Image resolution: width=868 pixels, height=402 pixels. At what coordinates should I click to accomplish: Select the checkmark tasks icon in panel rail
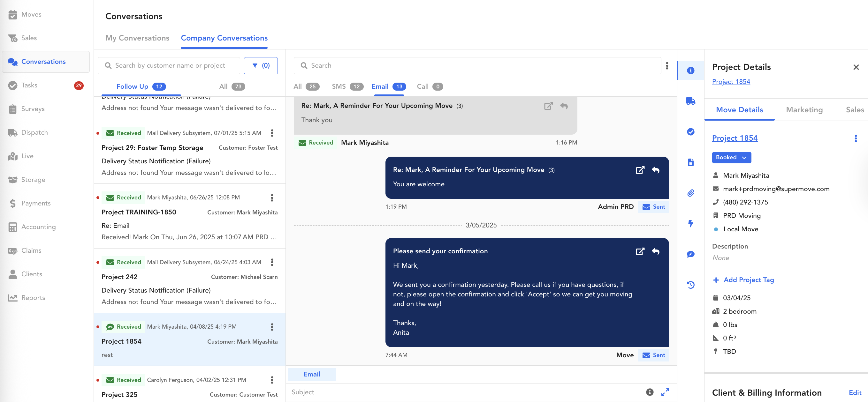click(690, 132)
